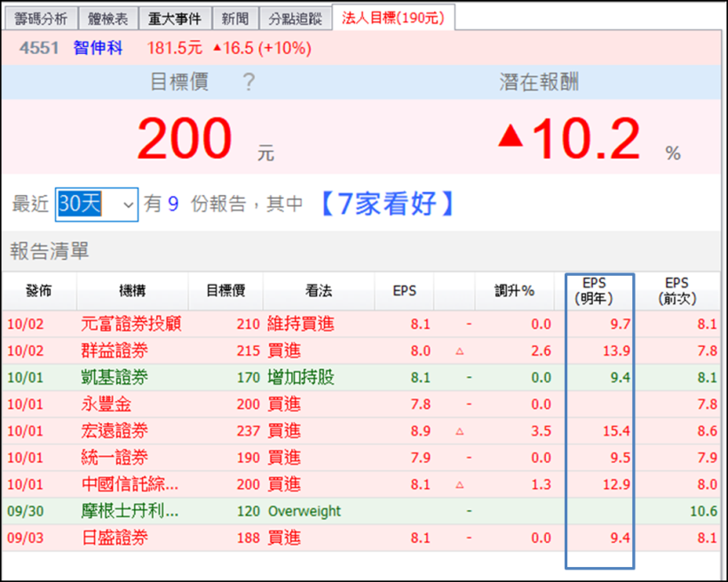Click the stock name 智伸科
This screenshot has height=582, width=728.
coord(98,48)
